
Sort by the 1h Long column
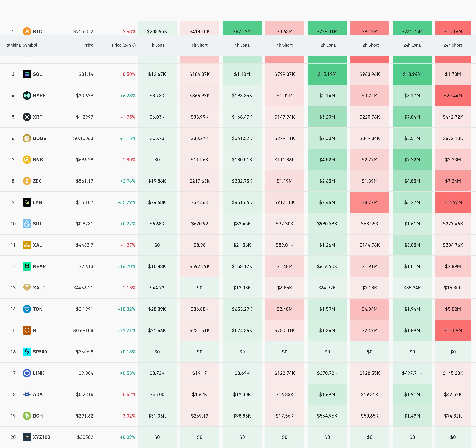coord(157,45)
